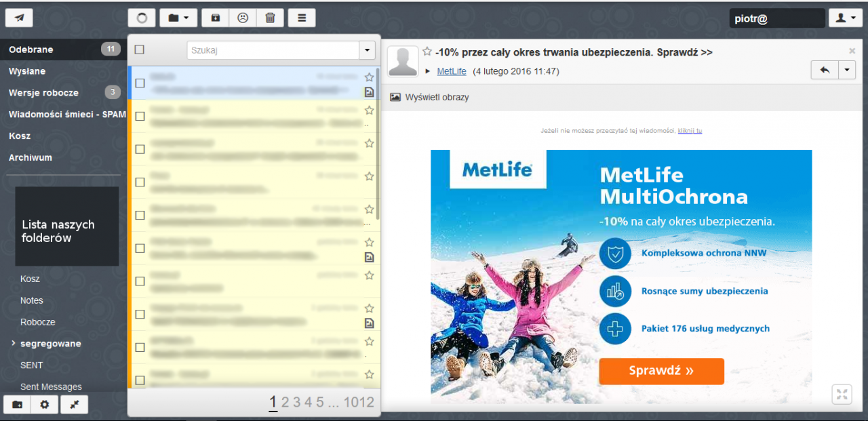Click the Szukaj search field
868x421 pixels.
[x=273, y=50]
